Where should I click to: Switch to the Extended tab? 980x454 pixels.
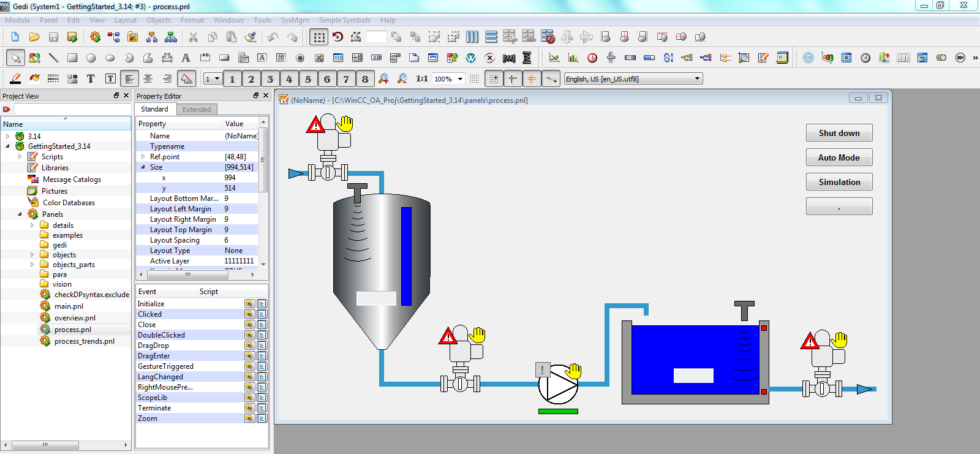197,110
